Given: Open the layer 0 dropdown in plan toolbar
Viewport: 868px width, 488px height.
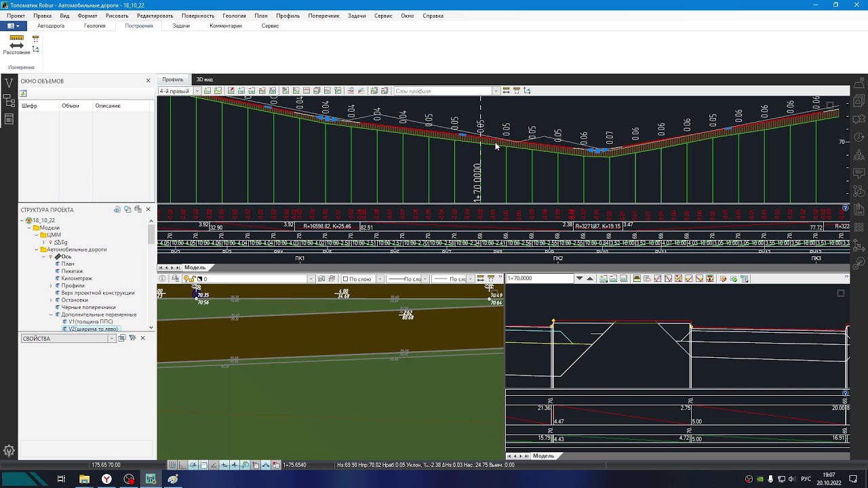Looking at the screenshot, I should pyautogui.click(x=311, y=279).
